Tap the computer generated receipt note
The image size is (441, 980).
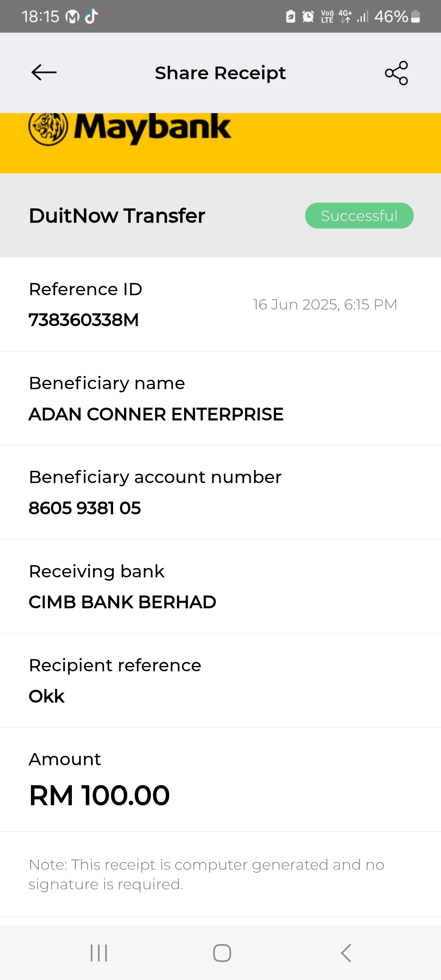click(206, 874)
